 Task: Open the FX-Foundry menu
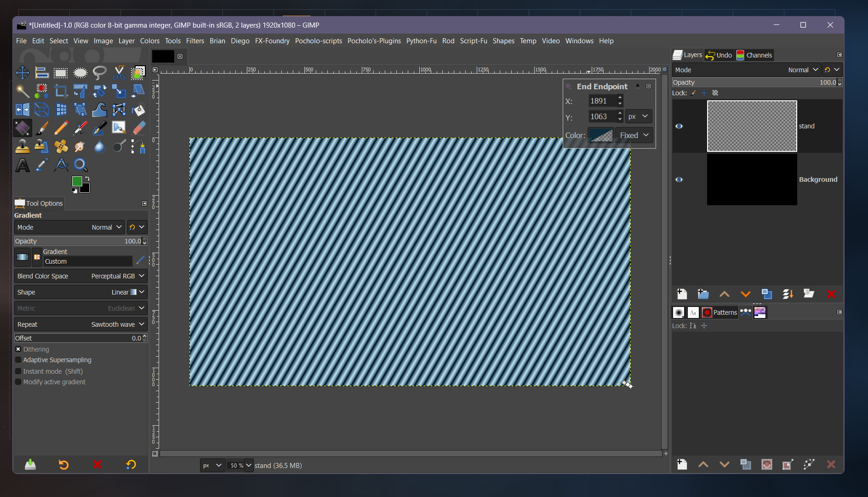[272, 41]
